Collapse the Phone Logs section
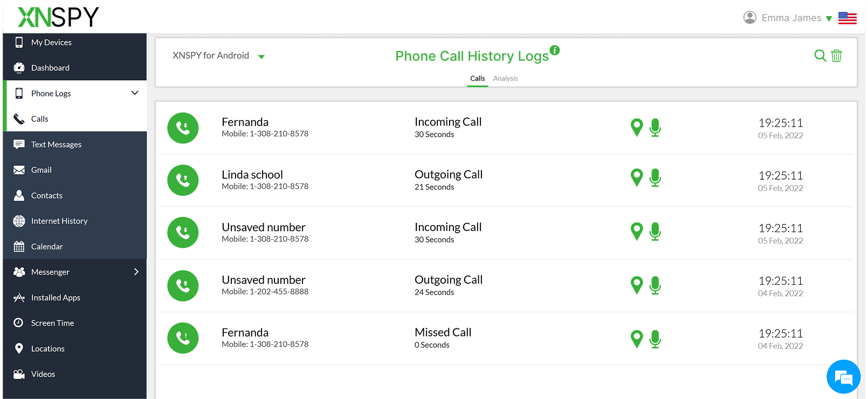The height and width of the screenshot is (399, 868). coord(134,93)
